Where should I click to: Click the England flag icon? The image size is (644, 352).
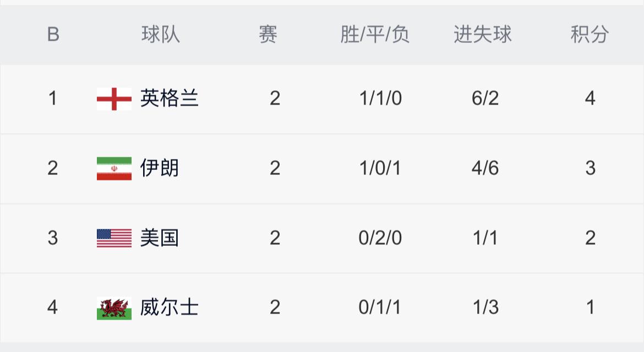coord(114,99)
